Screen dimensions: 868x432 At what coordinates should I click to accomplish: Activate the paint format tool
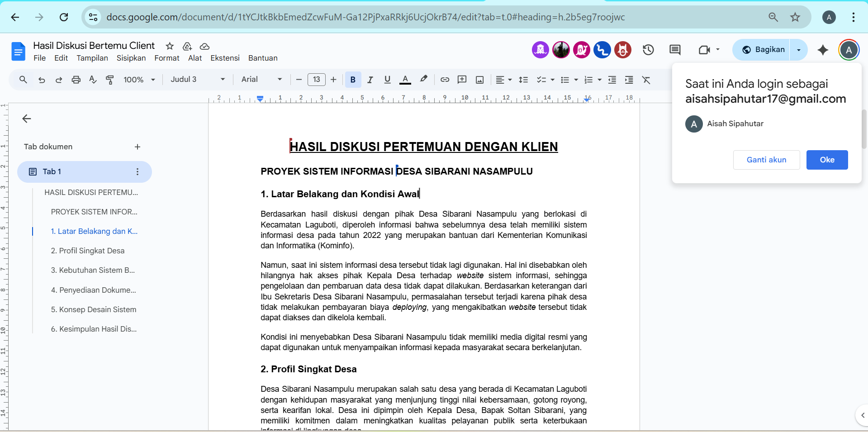(110, 80)
